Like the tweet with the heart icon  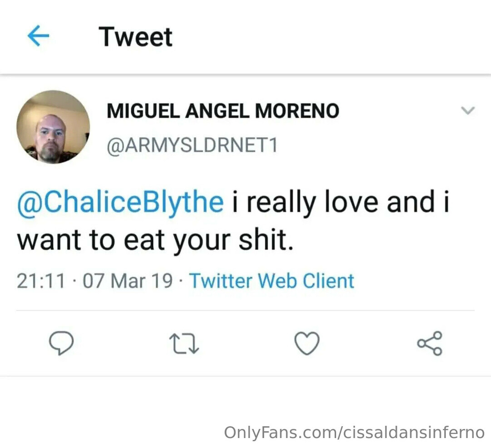click(307, 343)
